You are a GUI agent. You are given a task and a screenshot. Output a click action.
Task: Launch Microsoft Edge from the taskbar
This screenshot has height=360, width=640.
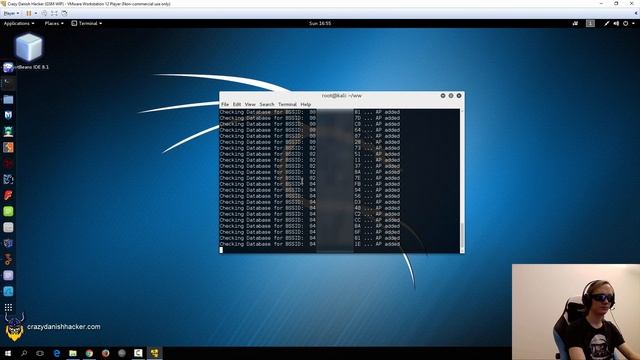[x=57, y=353]
